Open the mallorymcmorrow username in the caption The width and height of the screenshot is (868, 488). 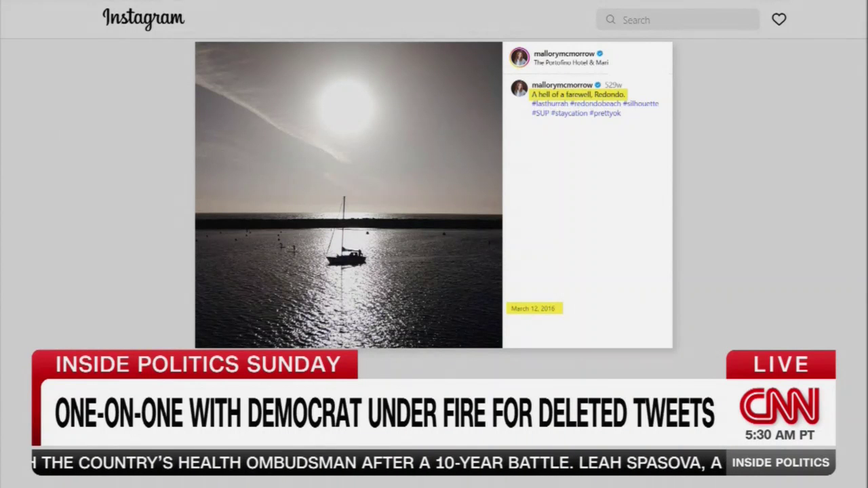562,85
